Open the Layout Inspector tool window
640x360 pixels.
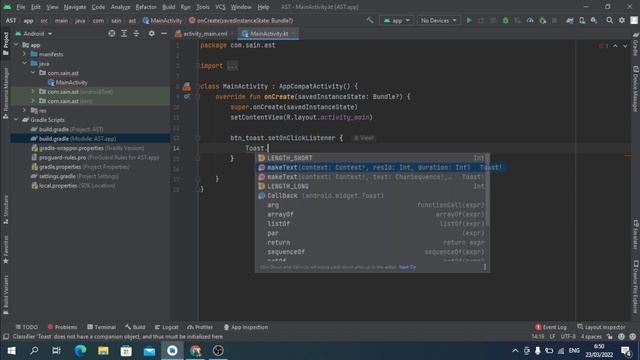[601, 327]
